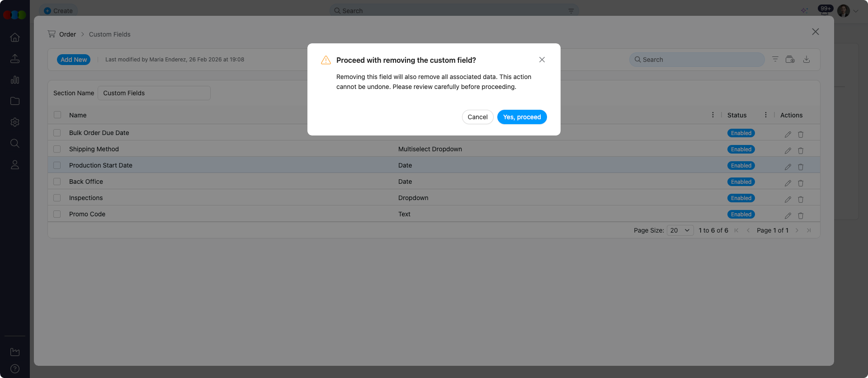Edit the Promo Code field
This screenshot has width=868, height=378.
(x=788, y=216)
